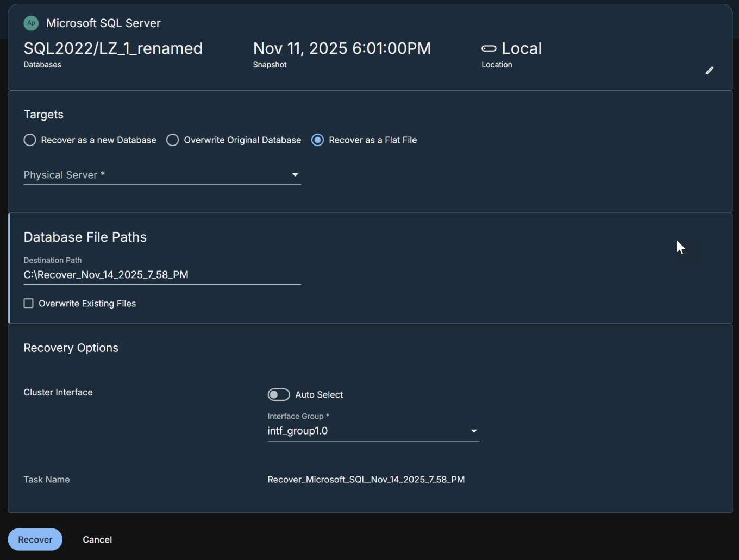Click the pencil edit icon

click(709, 71)
